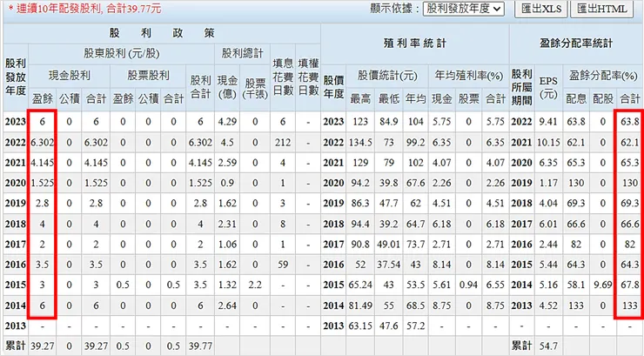
Task: Click the 配息 column header
Action: 576,99
